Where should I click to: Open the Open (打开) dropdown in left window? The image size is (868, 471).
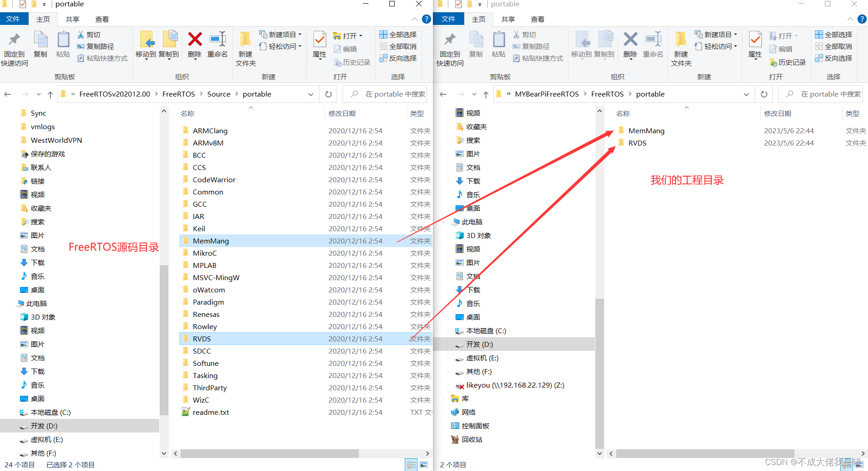[348, 35]
